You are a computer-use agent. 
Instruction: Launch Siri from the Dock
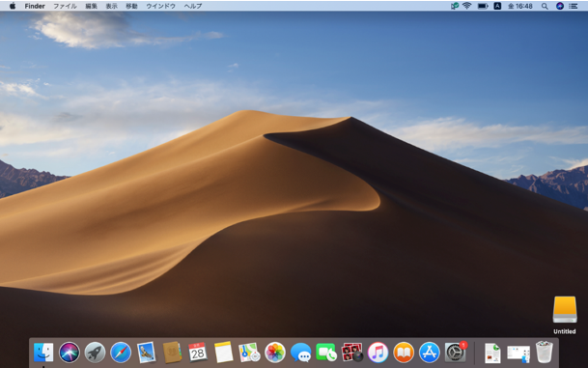point(70,353)
